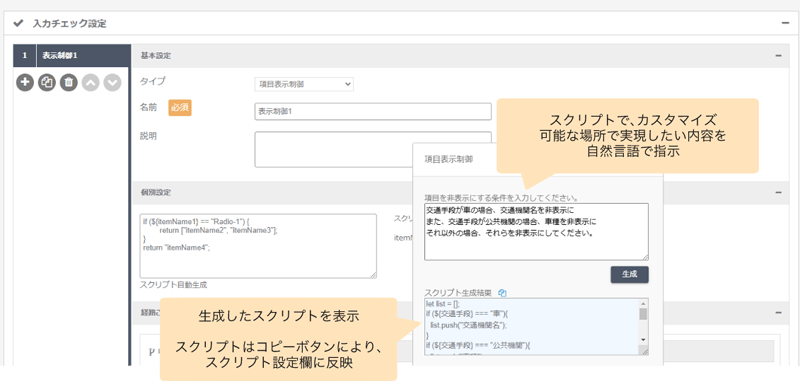
Task: Copy the generated script with the copy icon
Action: tap(502, 293)
